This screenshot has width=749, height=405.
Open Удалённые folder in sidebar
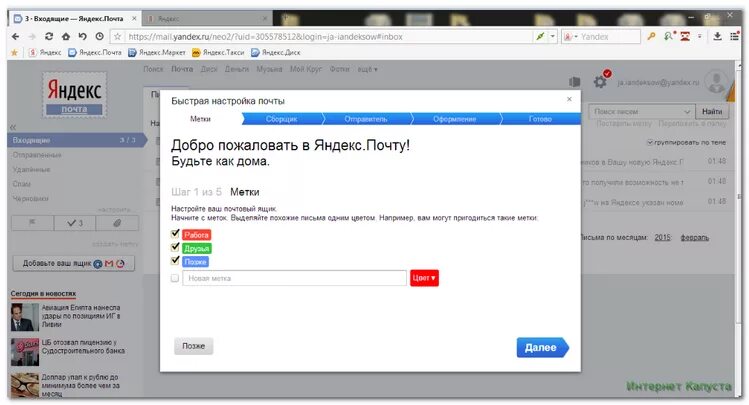[x=32, y=170]
